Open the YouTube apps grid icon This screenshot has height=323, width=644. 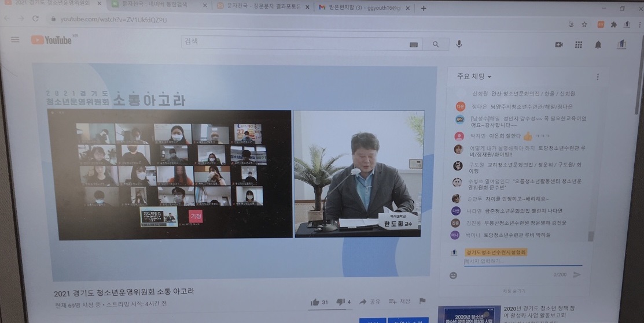(x=578, y=44)
